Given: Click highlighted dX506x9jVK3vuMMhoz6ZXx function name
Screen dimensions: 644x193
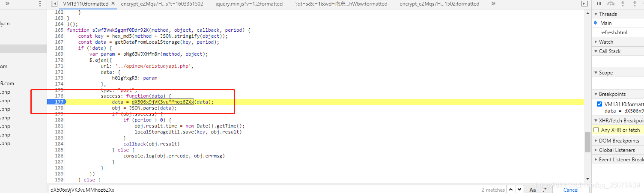Looking at the screenshot, I should pos(163,102).
